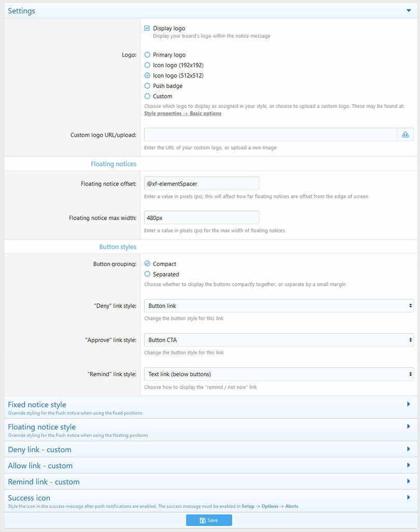Choose Icon logo (192x192) option
Viewport: 420px width, 532px height.
coord(147,65)
